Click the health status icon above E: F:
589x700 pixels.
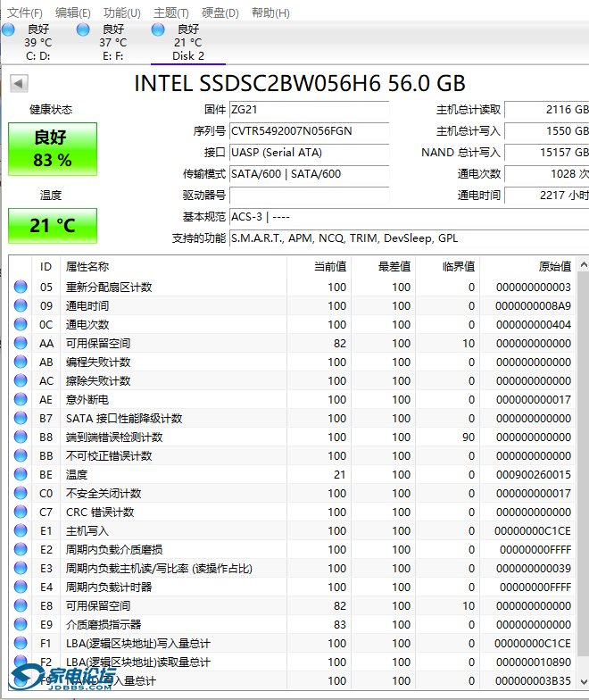(83, 29)
